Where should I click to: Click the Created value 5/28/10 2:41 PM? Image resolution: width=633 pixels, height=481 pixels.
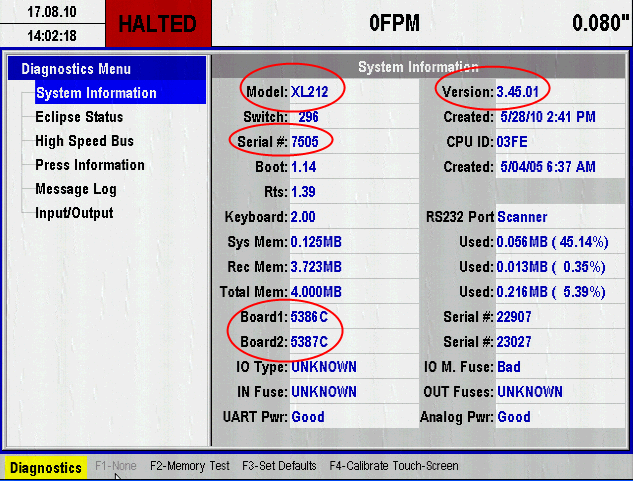coord(548,117)
